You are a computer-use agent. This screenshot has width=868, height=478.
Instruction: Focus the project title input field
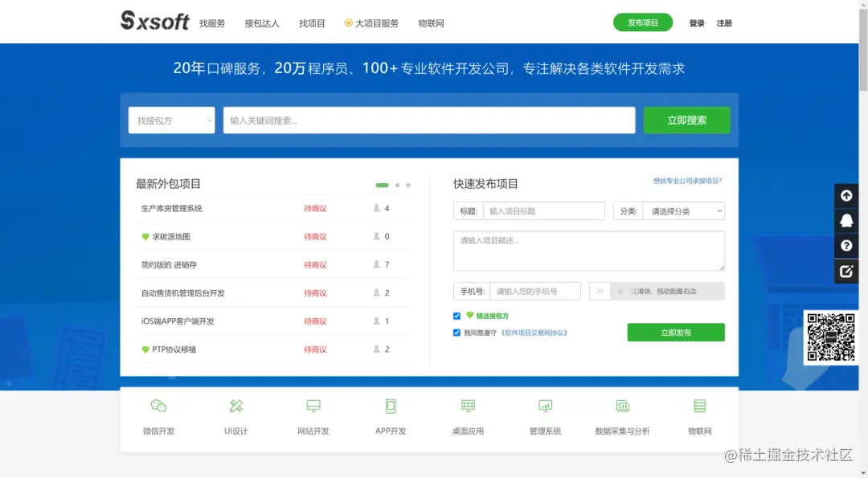(543, 210)
